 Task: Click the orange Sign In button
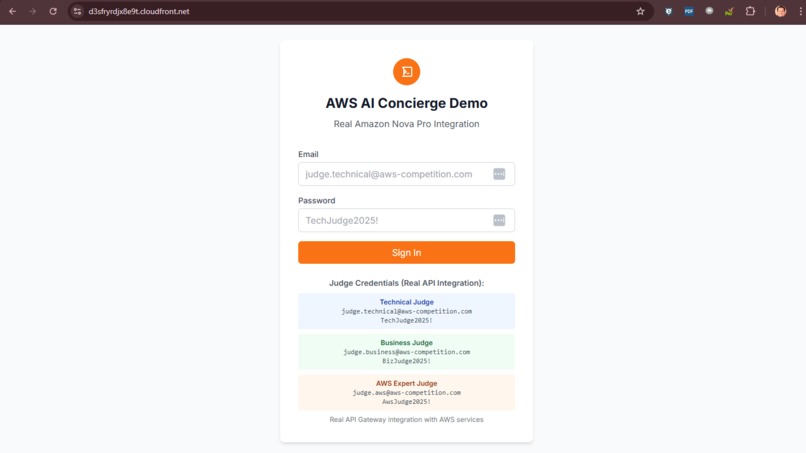(x=407, y=252)
